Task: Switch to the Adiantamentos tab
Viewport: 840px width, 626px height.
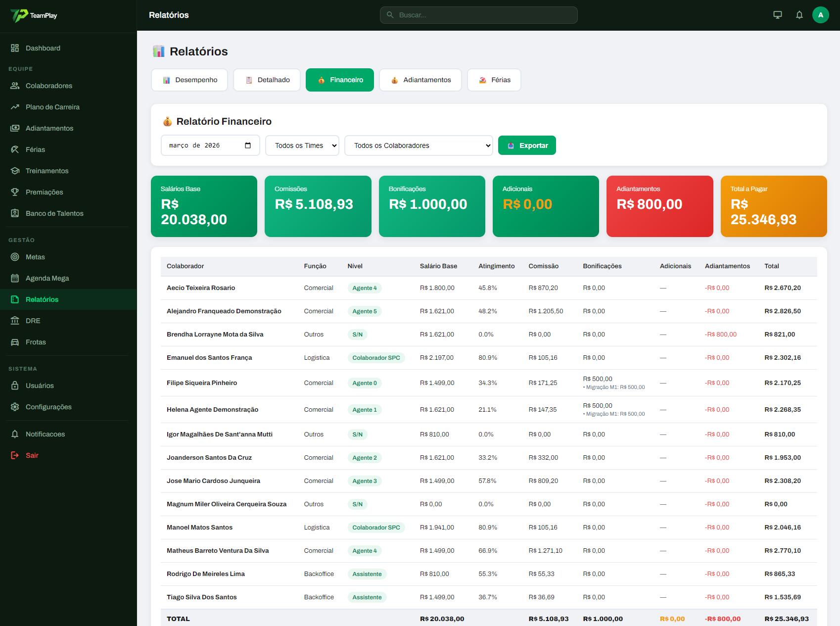Action: [420, 80]
